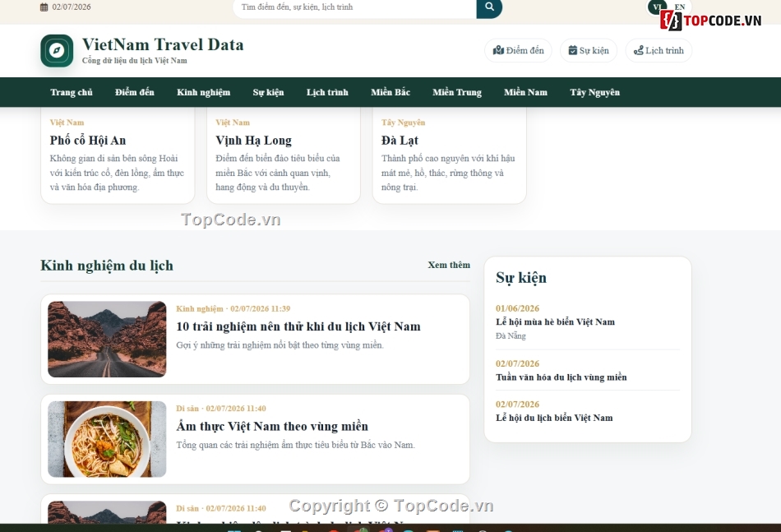Open the Lịch trình pill button
This screenshot has width=781, height=532.
click(659, 50)
